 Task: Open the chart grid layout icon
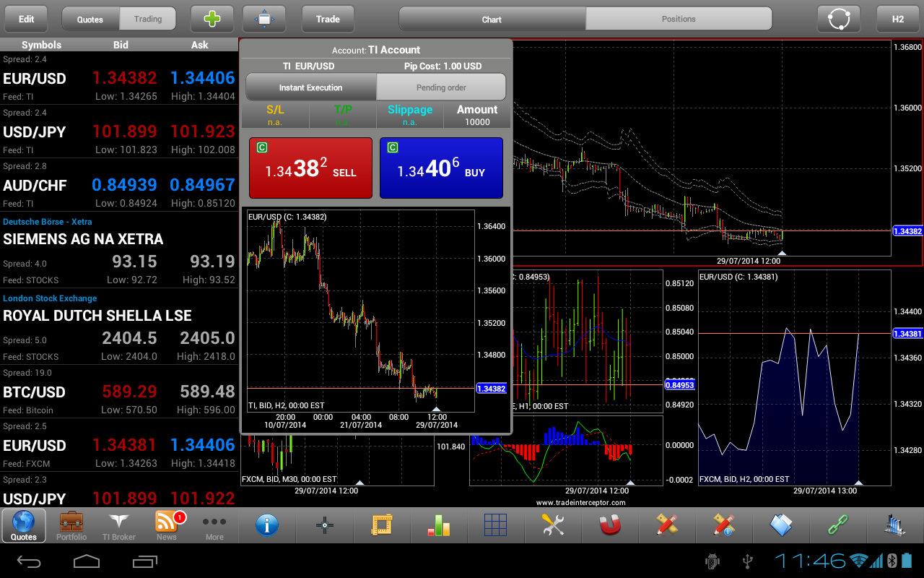click(496, 525)
